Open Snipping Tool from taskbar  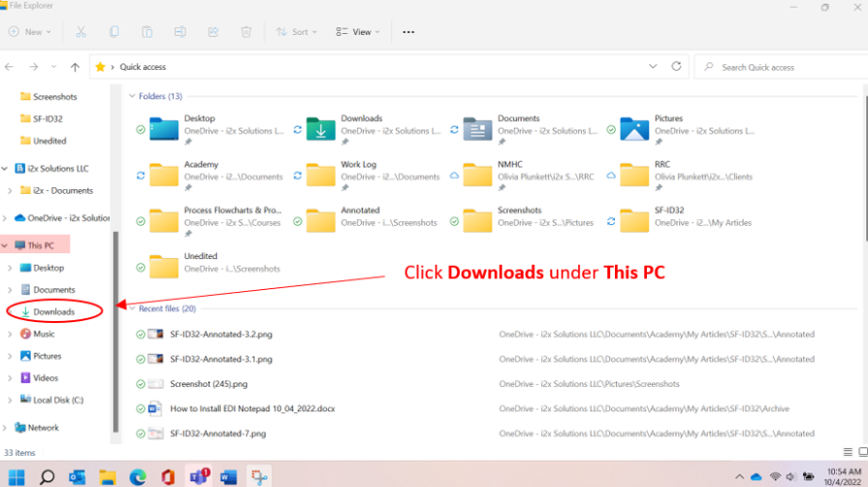pos(259,477)
